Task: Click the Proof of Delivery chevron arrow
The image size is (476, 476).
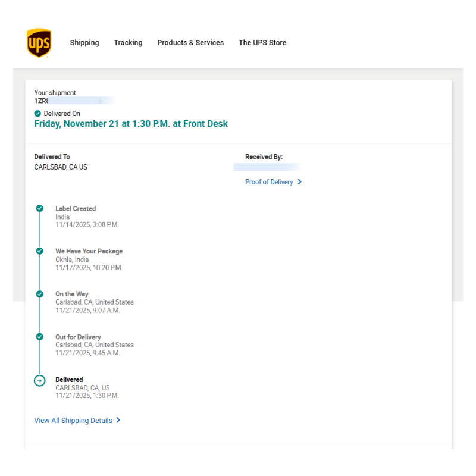Action: pos(299,182)
